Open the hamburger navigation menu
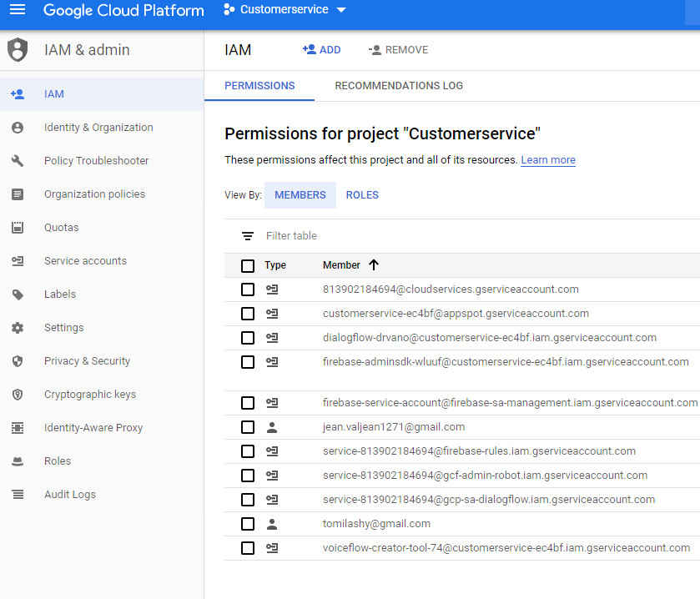 click(18, 9)
